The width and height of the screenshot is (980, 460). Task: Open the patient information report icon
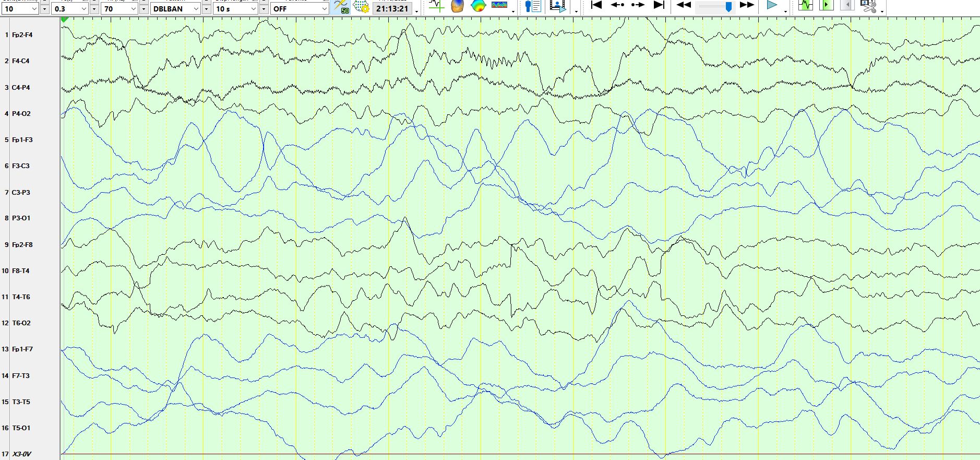pos(533,6)
